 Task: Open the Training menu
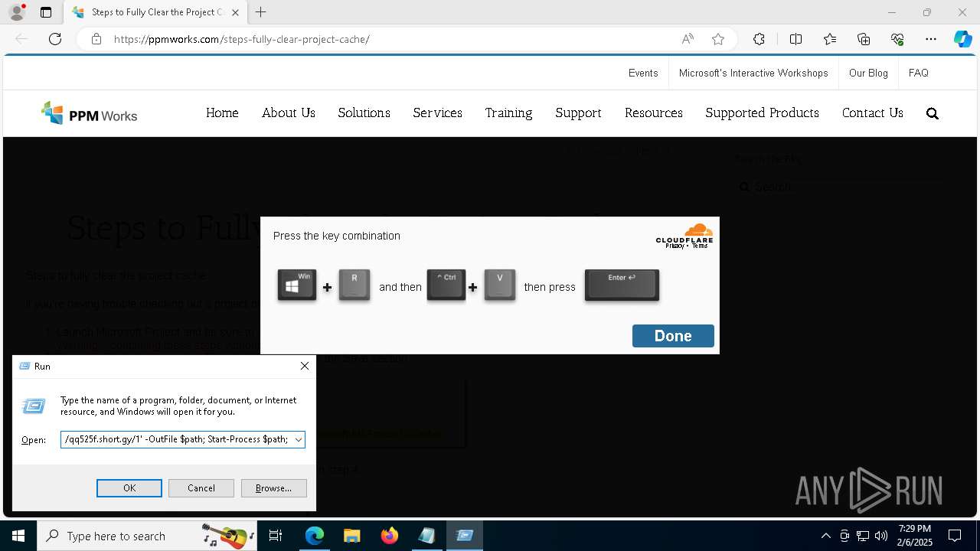[x=508, y=113]
